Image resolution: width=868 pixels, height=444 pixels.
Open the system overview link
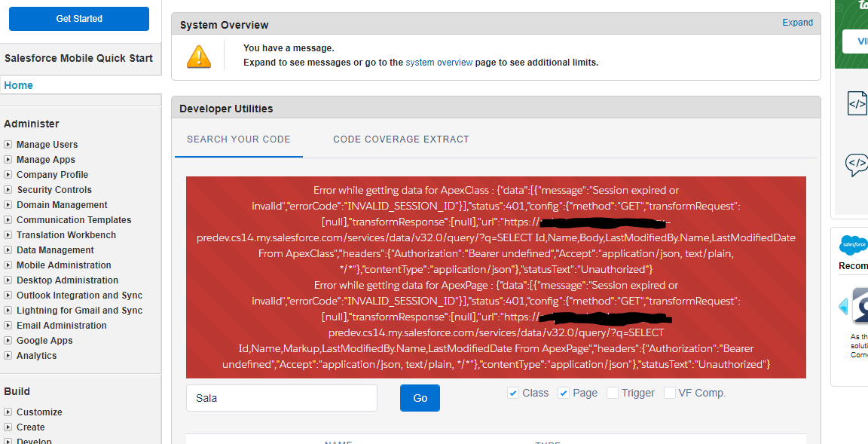click(x=439, y=63)
